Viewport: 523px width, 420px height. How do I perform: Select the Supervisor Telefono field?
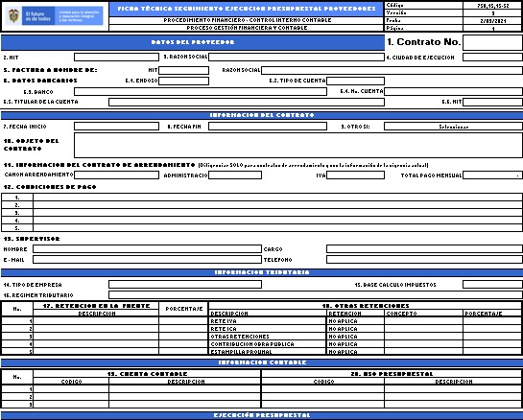pos(424,259)
